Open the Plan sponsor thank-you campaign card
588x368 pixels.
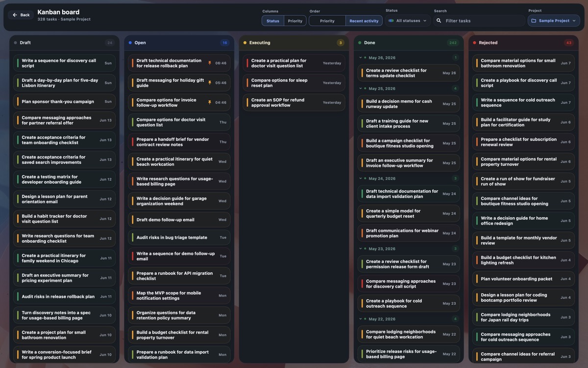click(x=65, y=102)
